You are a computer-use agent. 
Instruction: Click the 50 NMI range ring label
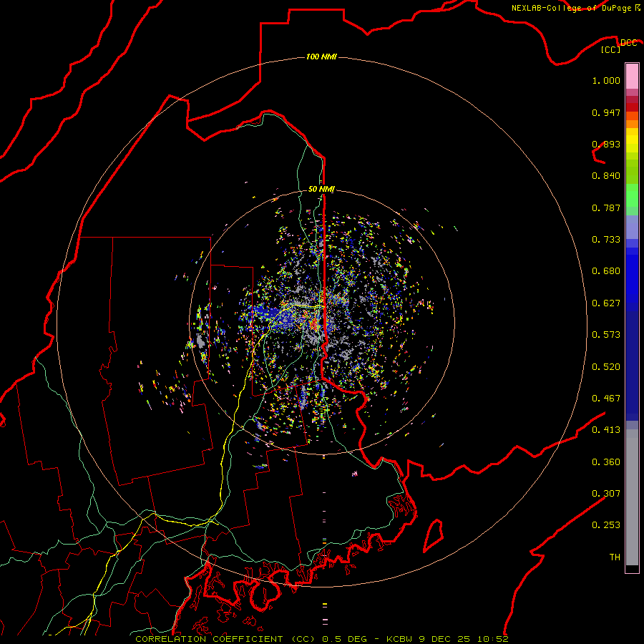click(x=321, y=189)
